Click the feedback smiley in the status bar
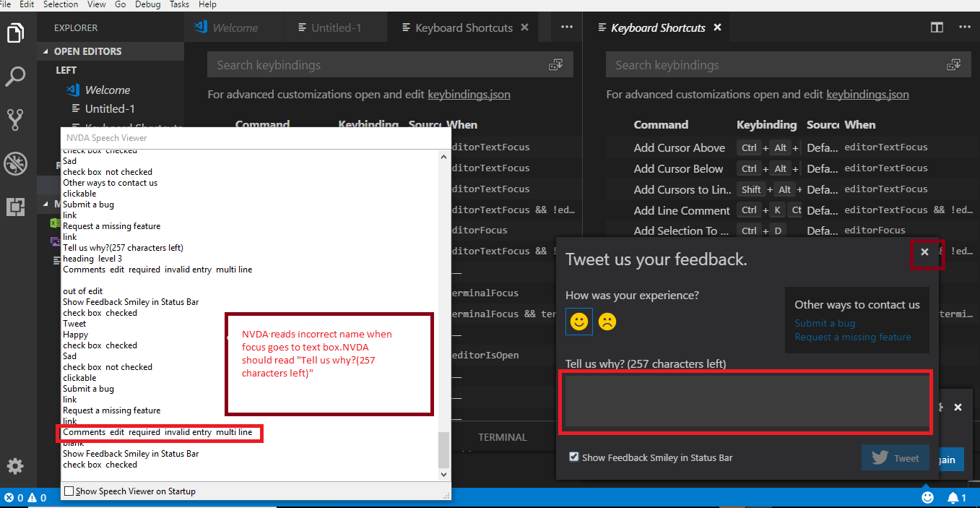This screenshot has height=508, width=980. pos(927,497)
